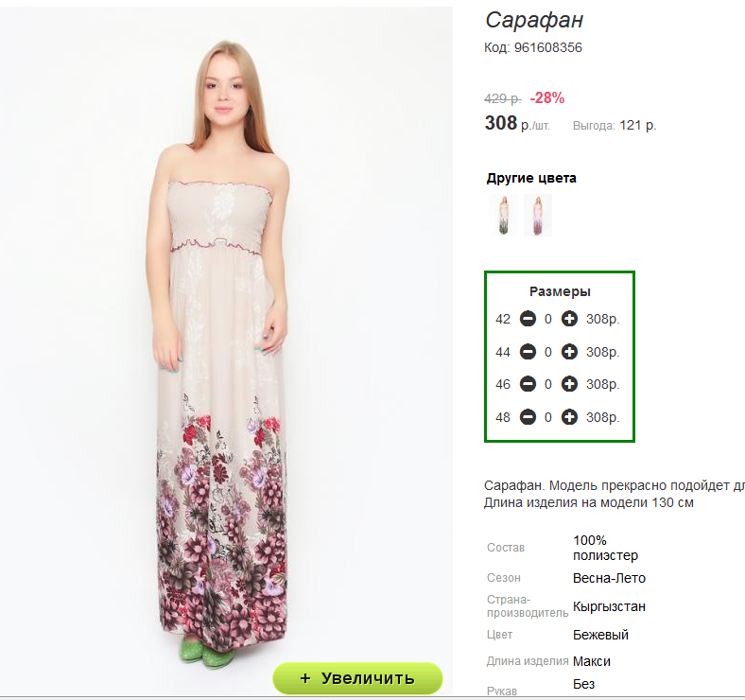The width and height of the screenshot is (745, 700).
Task: Decrease quantity for size 44
Action: (528, 352)
